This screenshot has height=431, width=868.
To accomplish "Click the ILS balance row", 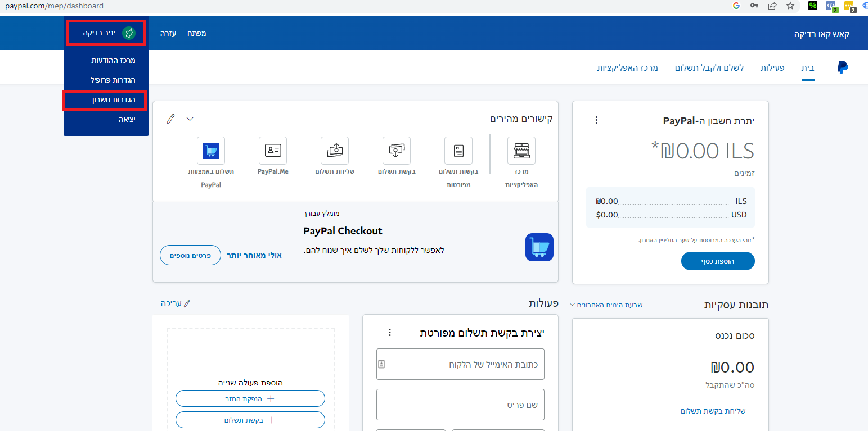I will [671, 201].
